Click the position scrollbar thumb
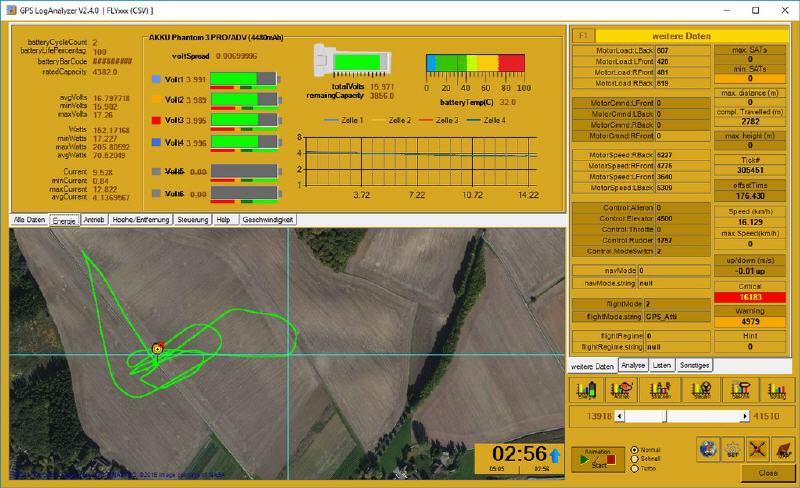The width and height of the screenshot is (800, 488). 664,417
